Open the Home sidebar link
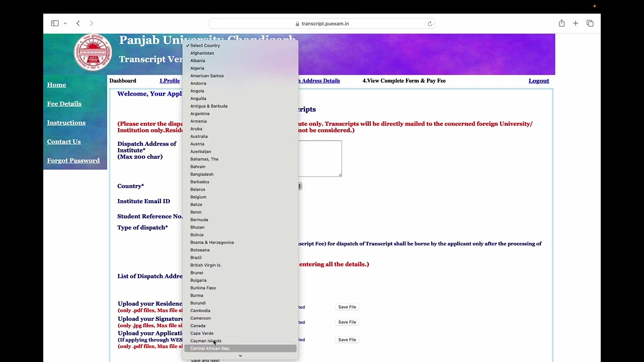The width and height of the screenshot is (644, 362). click(56, 85)
